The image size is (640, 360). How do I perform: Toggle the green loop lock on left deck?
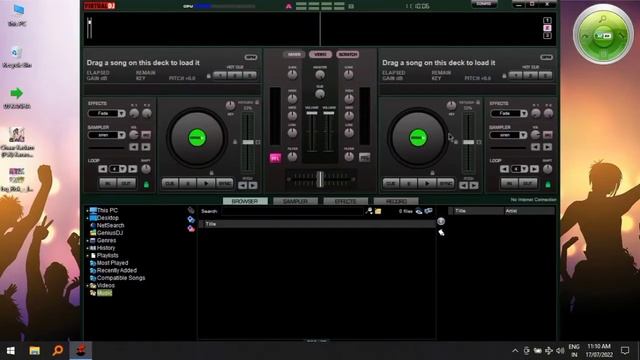pos(146,184)
